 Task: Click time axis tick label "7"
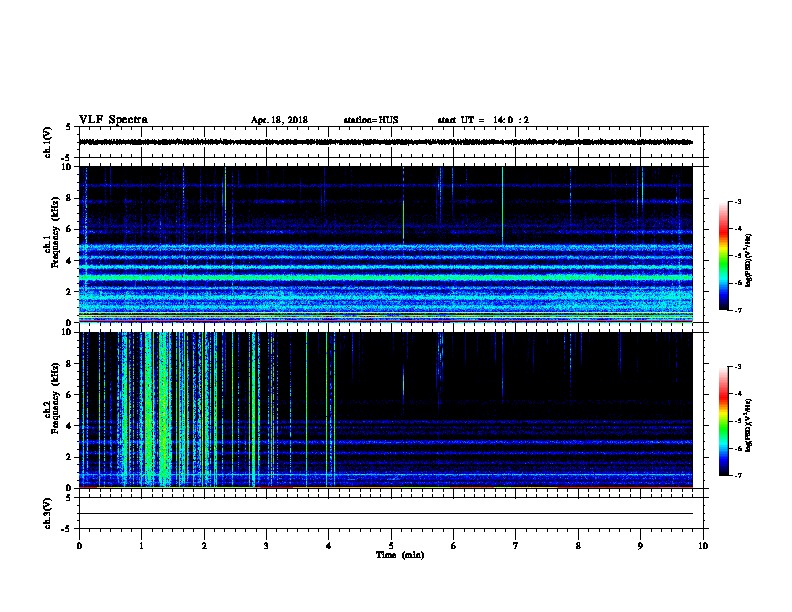516,546
